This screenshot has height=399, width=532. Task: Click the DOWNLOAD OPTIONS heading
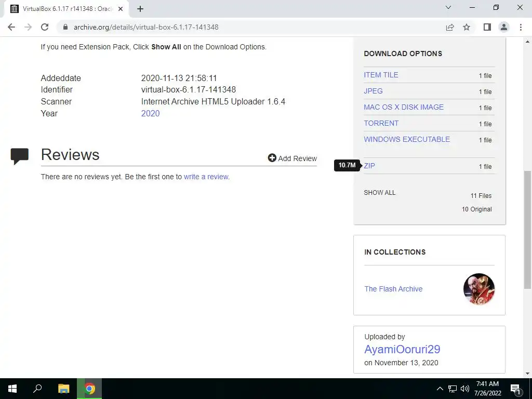coord(403,54)
